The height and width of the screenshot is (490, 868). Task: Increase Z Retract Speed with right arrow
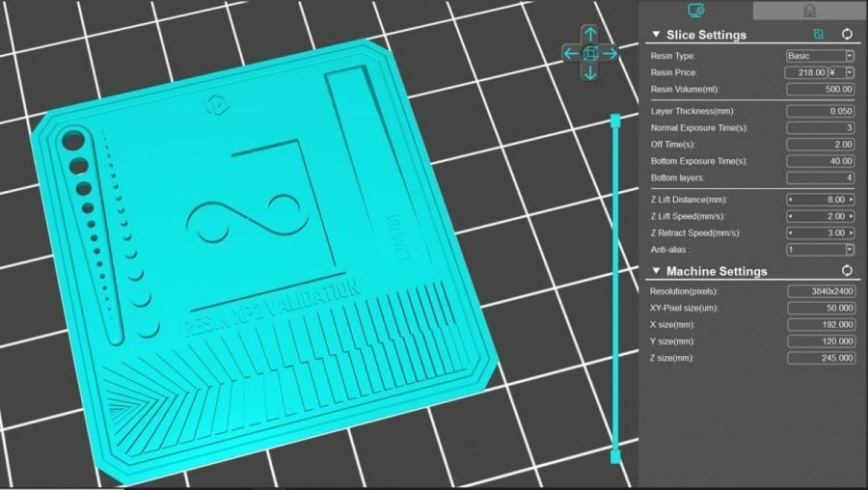click(x=851, y=233)
